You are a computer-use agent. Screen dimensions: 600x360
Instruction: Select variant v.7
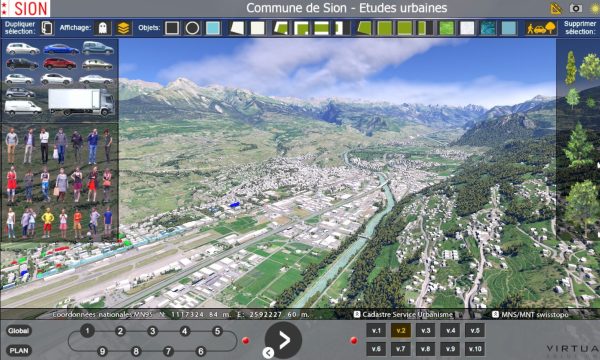[401, 349]
